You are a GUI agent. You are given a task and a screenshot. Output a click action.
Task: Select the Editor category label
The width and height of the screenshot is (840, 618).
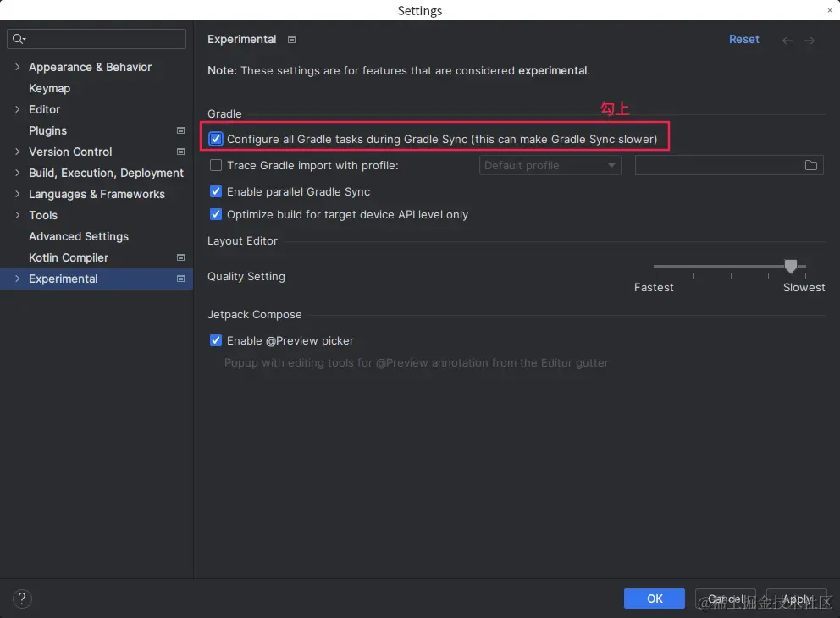pyautogui.click(x=45, y=109)
